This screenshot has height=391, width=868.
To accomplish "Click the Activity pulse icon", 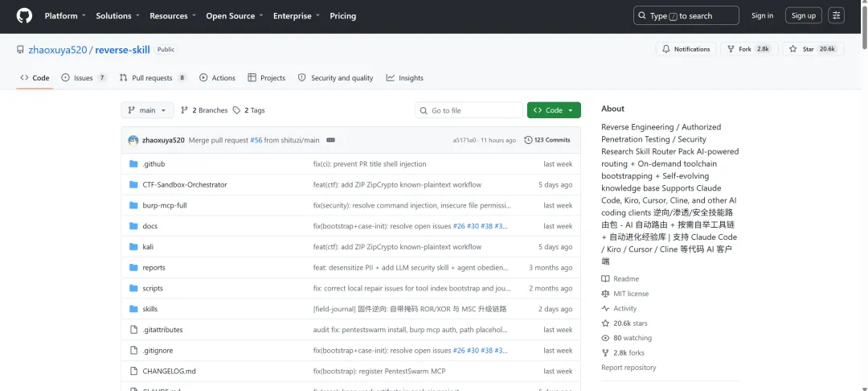I will tap(606, 308).
